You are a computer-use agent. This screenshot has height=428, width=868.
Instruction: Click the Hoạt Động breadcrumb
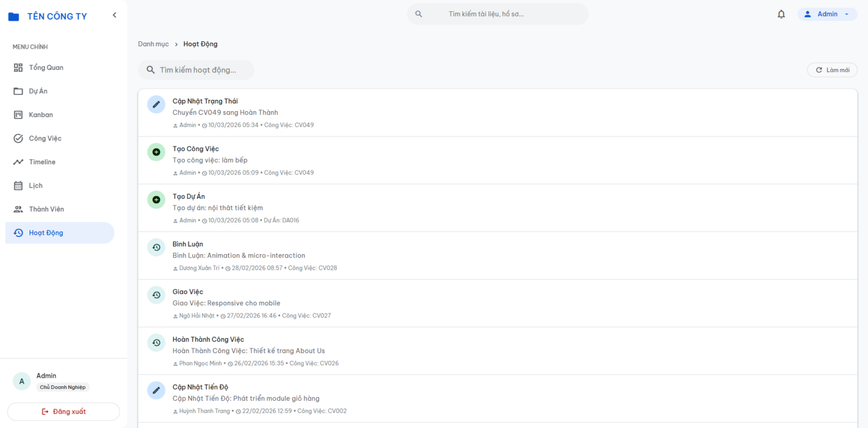coord(201,44)
